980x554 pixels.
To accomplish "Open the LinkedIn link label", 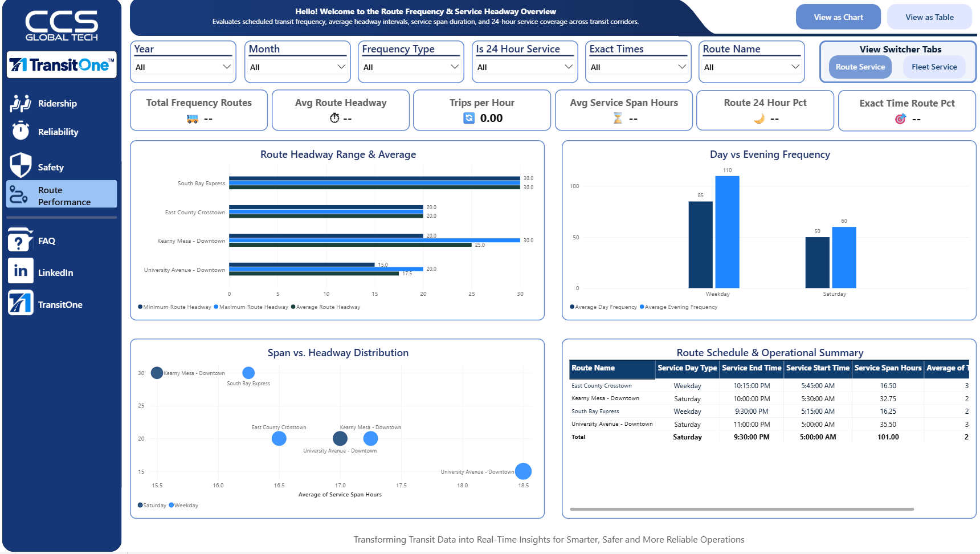I will (55, 272).
